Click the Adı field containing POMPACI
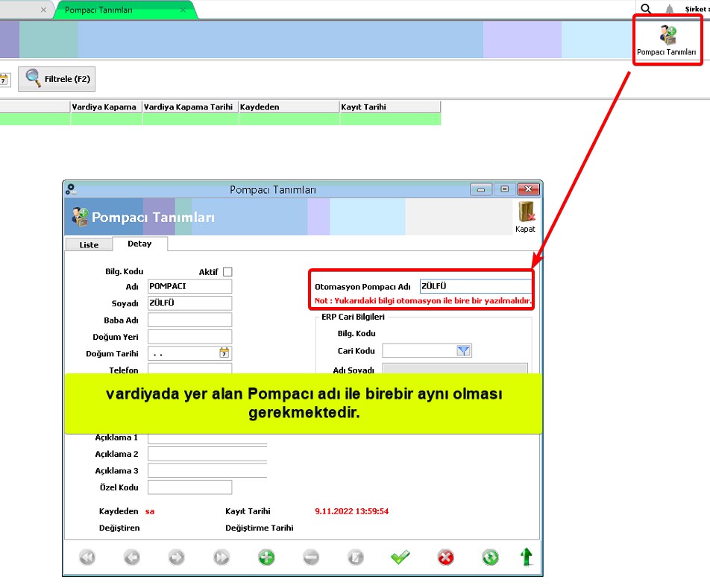This screenshot has width=710, height=588. click(189, 286)
